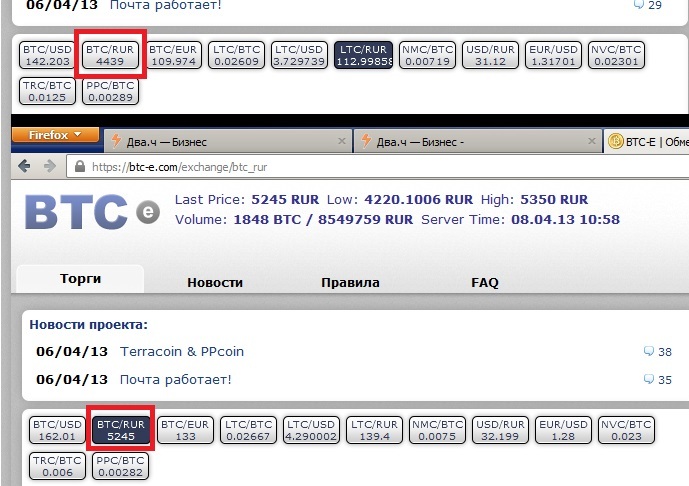
Task: Select BTC/RUR 4439 pair in upper row
Action: tap(110, 55)
